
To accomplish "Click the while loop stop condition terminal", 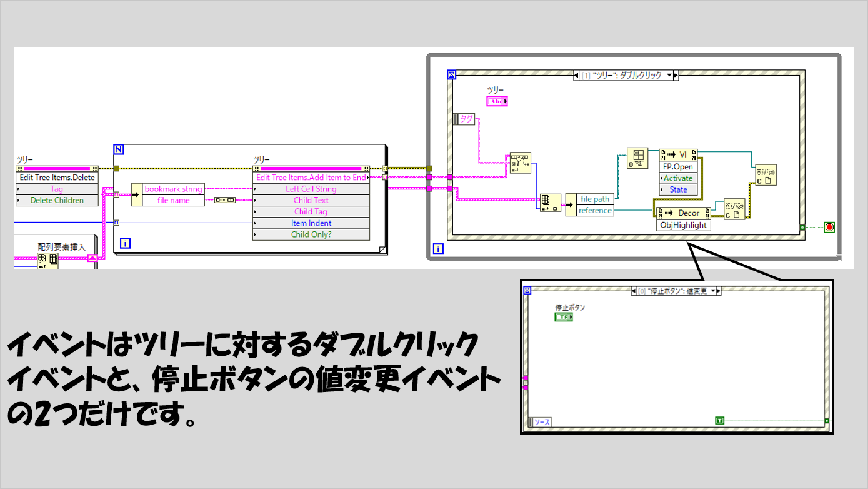I will [x=829, y=227].
